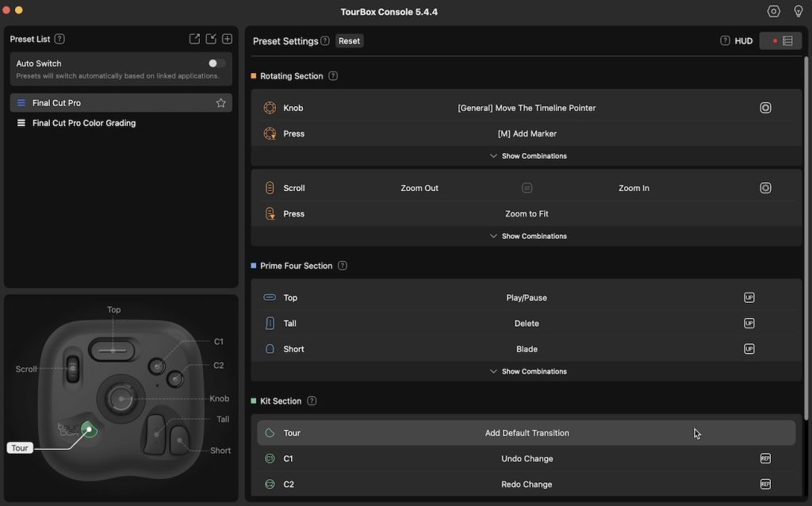Click the Scroll target icon for Zoom settings
This screenshot has height=506, width=812.
(765, 188)
